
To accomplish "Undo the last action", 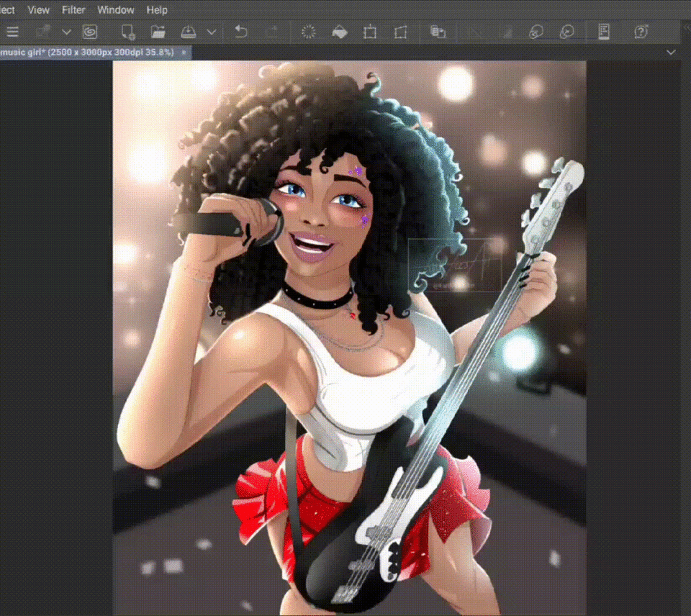I will click(x=242, y=32).
